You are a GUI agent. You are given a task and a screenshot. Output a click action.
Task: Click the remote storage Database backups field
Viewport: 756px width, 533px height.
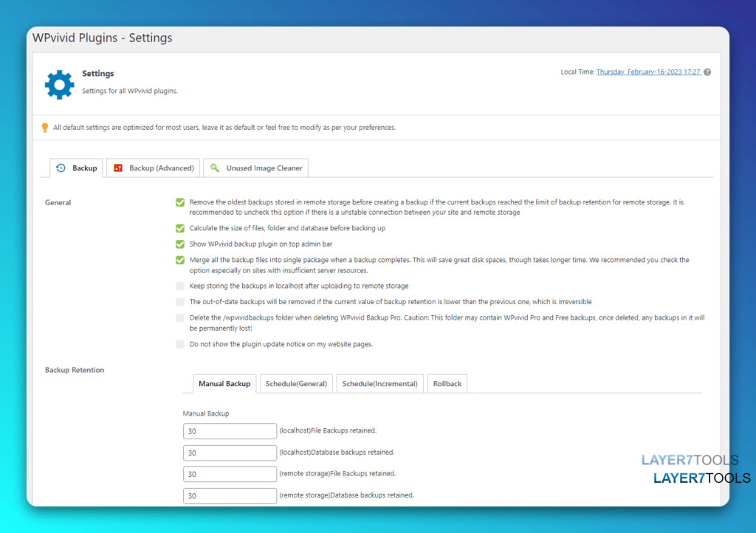click(x=230, y=495)
